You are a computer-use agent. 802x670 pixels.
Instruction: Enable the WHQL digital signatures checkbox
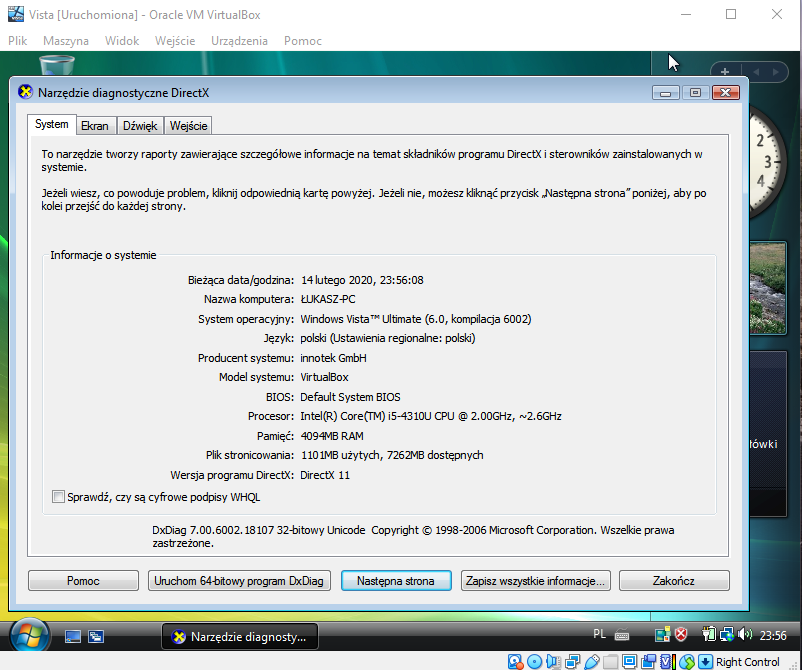tap(58, 497)
